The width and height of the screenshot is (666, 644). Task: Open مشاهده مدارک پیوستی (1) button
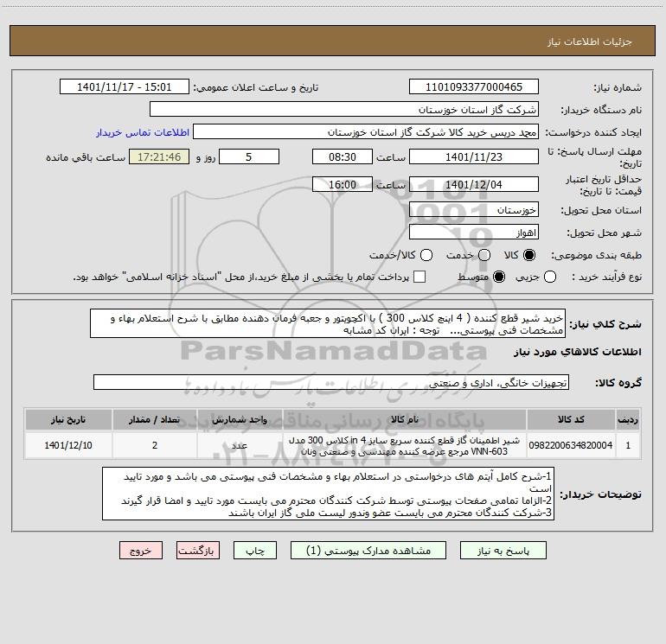368,551
